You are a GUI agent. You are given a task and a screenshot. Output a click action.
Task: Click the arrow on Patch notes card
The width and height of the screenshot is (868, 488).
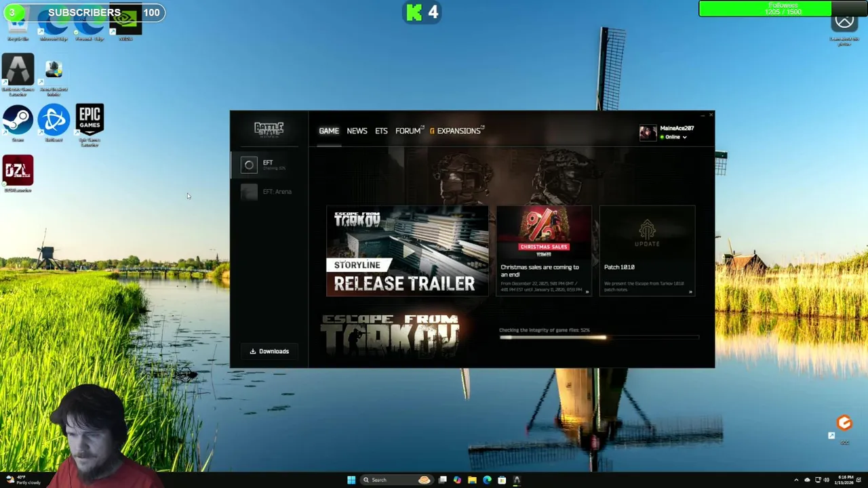pos(690,292)
